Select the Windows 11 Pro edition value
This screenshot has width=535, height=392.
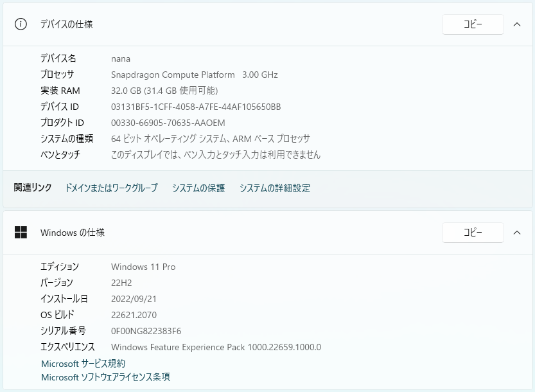click(143, 267)
